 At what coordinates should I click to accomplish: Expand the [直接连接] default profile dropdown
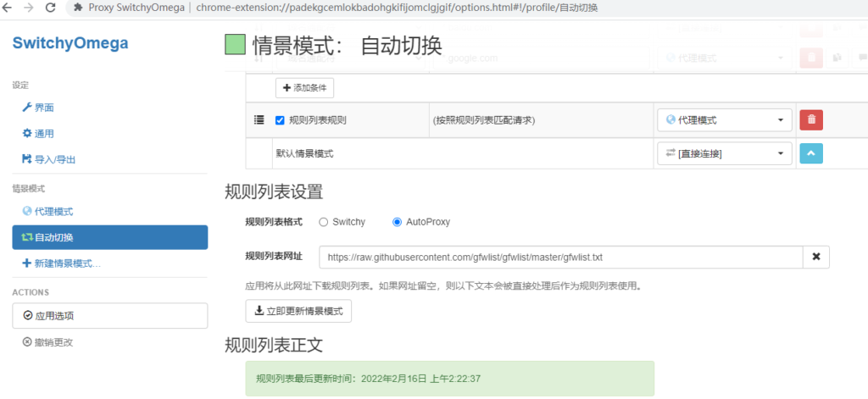click(724, 153)
